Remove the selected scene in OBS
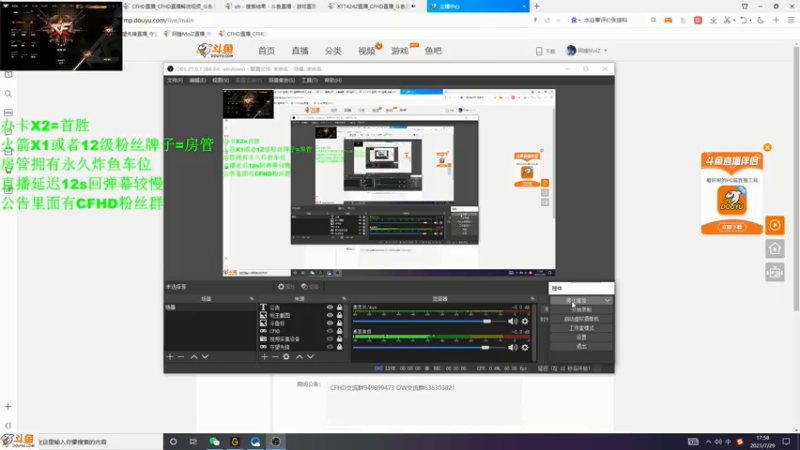The width and height of the screenshot is (800, 450). (181, 357)
